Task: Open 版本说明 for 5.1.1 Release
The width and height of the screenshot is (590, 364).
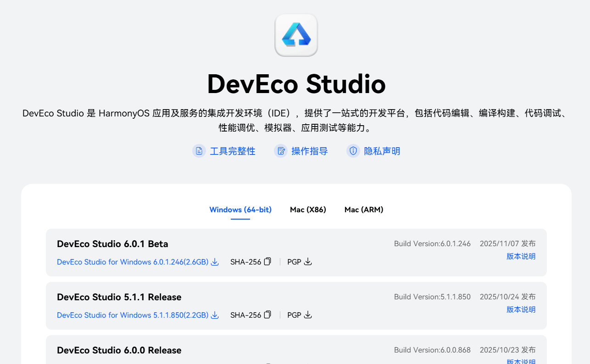Action: (x=521, y=309)
